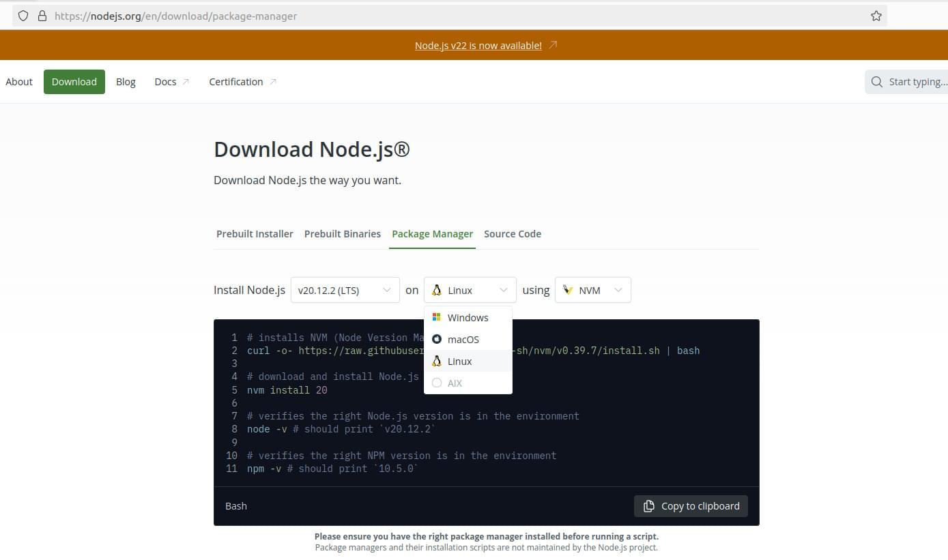This screenshot has height=560, width=948.
Task: Click the NVM logo icon in the selector
Action: point(568,290)
